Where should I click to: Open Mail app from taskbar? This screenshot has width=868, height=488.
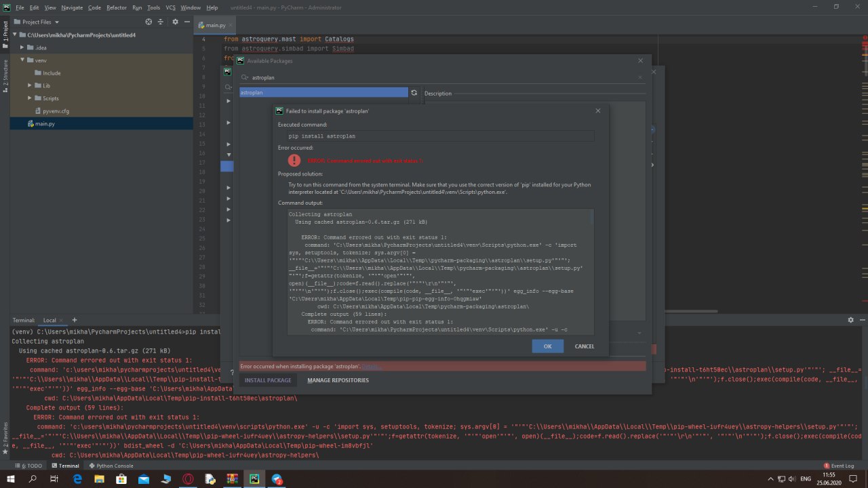[144, 479]
